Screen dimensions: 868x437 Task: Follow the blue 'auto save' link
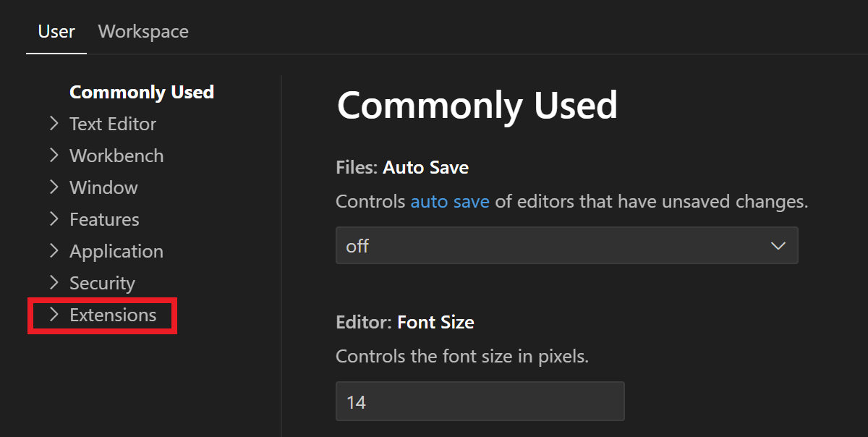click(450, 202)
